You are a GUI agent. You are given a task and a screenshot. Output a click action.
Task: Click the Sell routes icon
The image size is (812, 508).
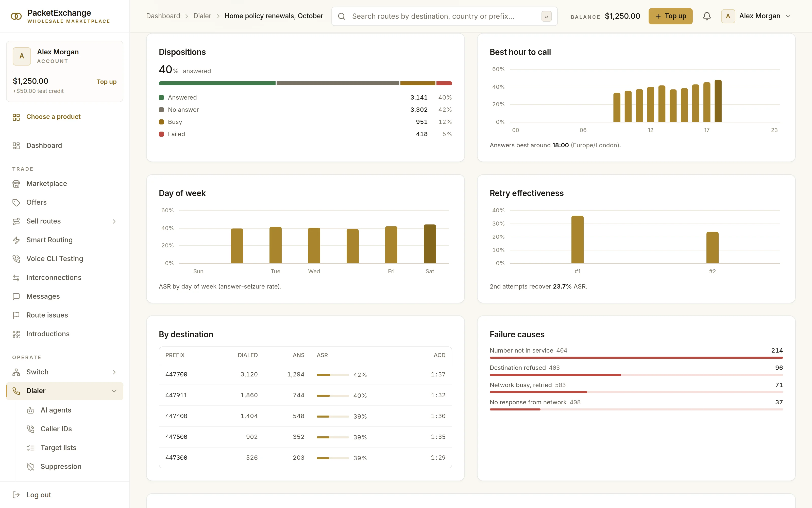[x=16, y=221]
